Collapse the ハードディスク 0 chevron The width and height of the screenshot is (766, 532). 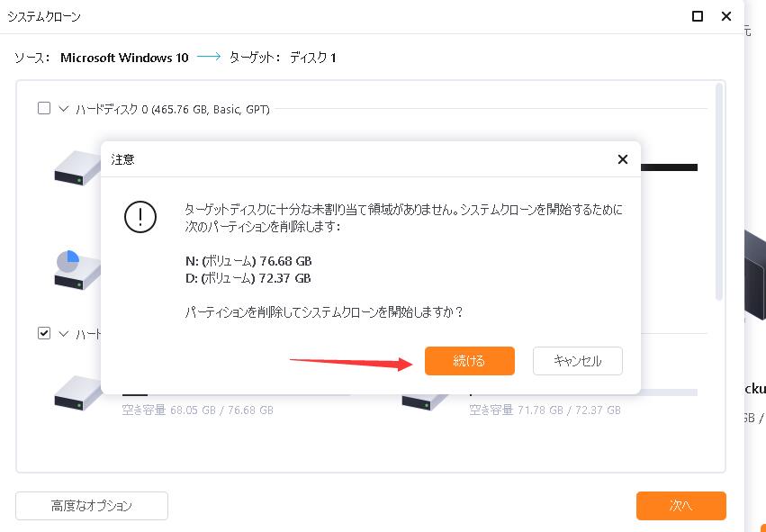pyautogui.click(x=64, y=109)
